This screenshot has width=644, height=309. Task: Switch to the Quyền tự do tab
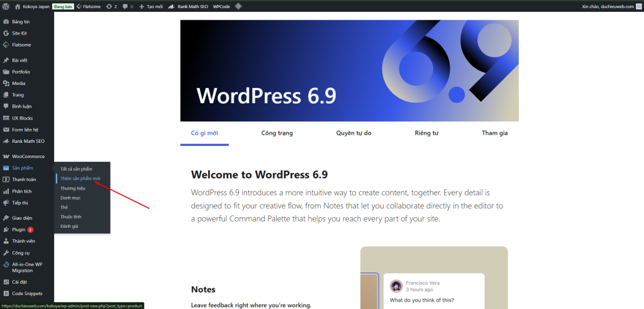click(x=353, y=133)
